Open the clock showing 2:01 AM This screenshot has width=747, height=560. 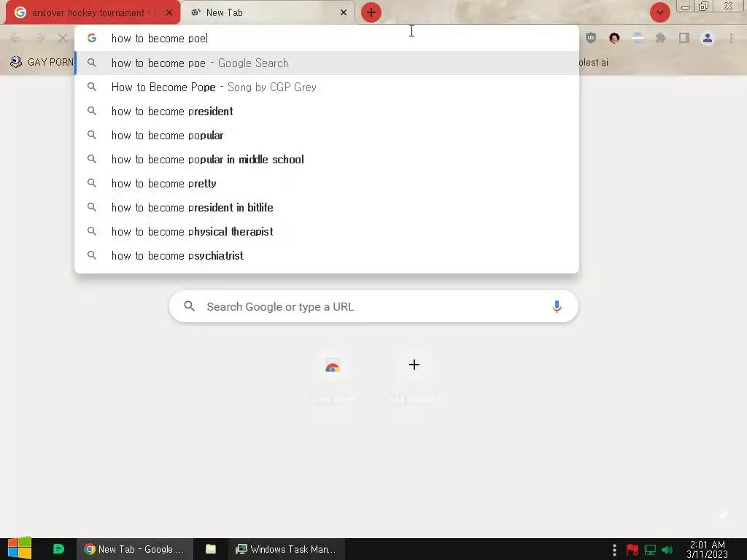708,549
